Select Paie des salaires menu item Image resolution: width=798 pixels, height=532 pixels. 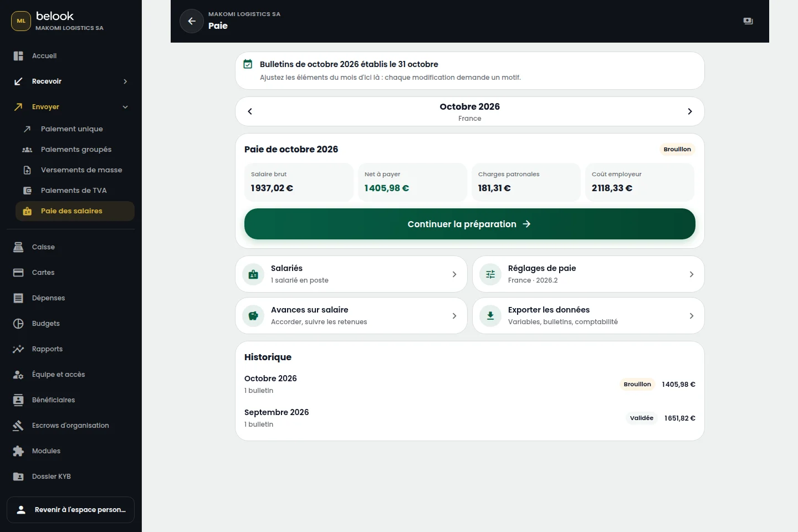point(75,211)
